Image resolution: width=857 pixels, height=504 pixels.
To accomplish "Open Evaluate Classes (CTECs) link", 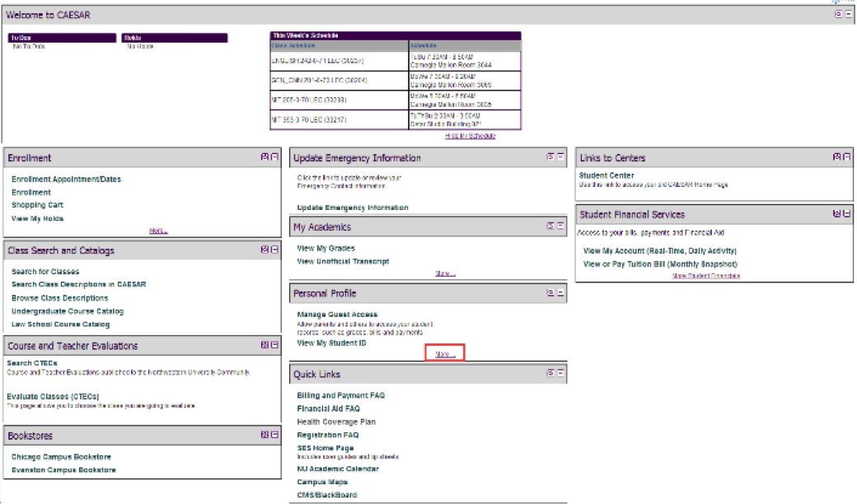I will point(53,396).
